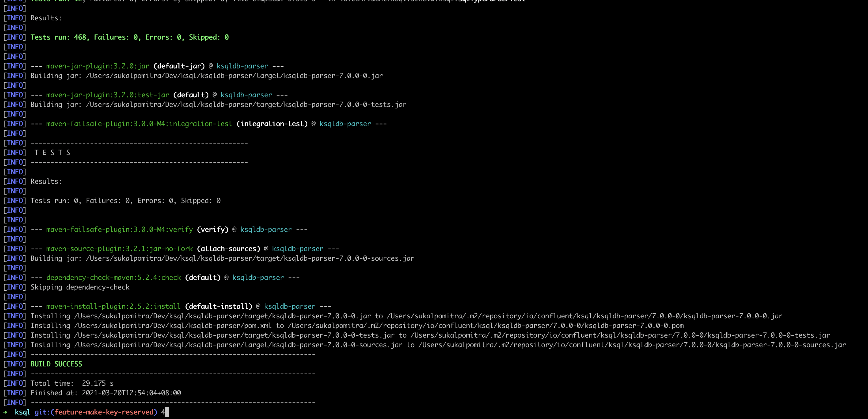868x419 pixels.
Task: Click the Skipping dependency-check message
Action: (x=79, y=287)
